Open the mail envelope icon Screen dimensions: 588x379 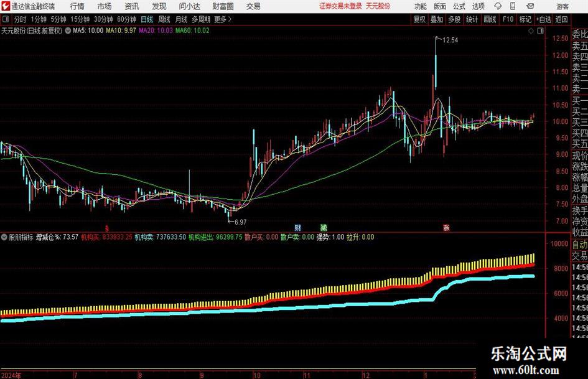pyautogui.click(x=530, y=6)
